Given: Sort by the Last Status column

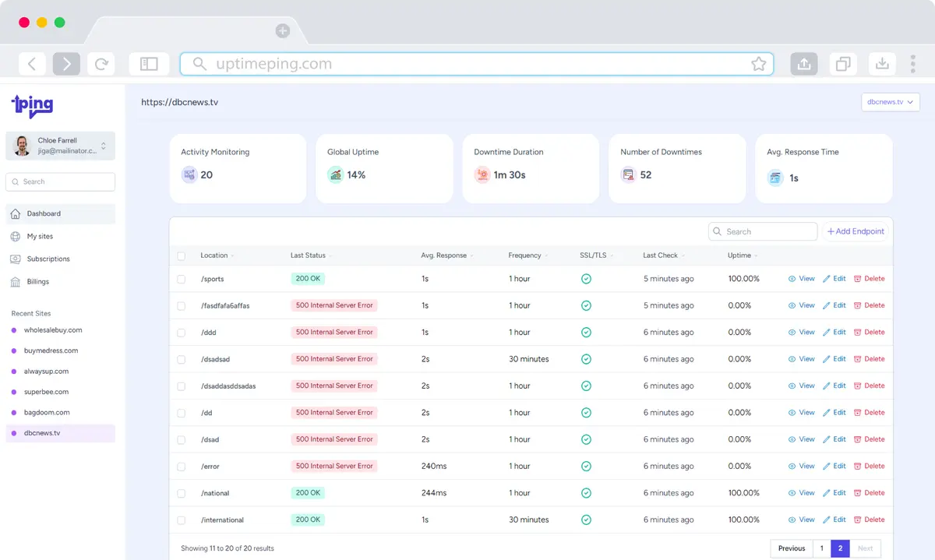Looking at the screenshot, I should (x=309, y=255).
